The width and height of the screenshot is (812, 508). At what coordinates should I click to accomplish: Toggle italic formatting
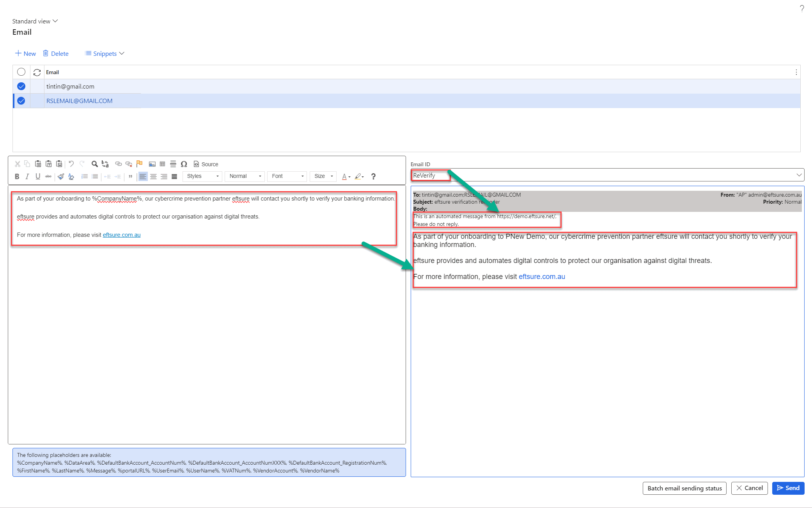click(27, 176)
